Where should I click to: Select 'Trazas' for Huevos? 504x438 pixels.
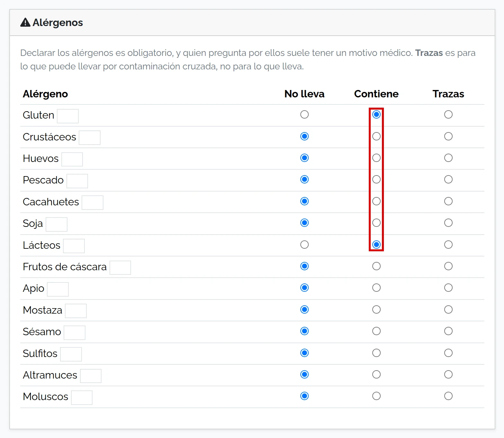[x=448, y=158]
